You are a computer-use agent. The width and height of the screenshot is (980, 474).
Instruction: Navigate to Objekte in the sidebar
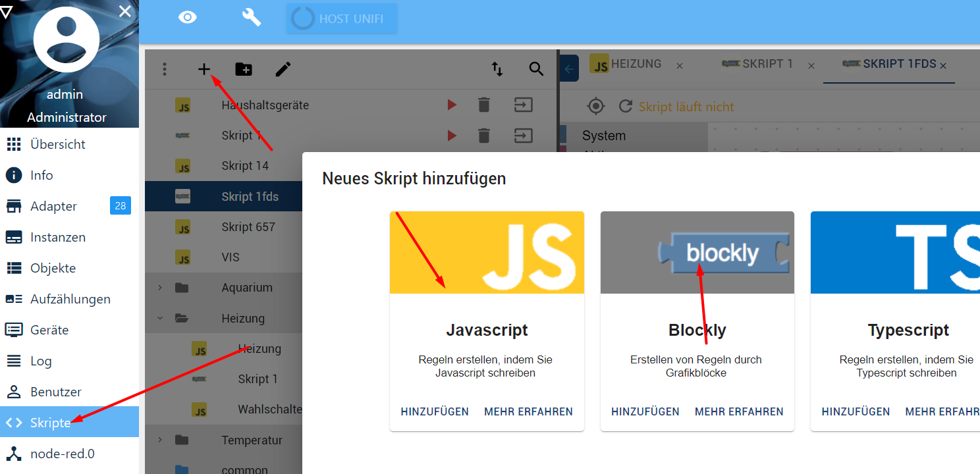tap(69, 268)
